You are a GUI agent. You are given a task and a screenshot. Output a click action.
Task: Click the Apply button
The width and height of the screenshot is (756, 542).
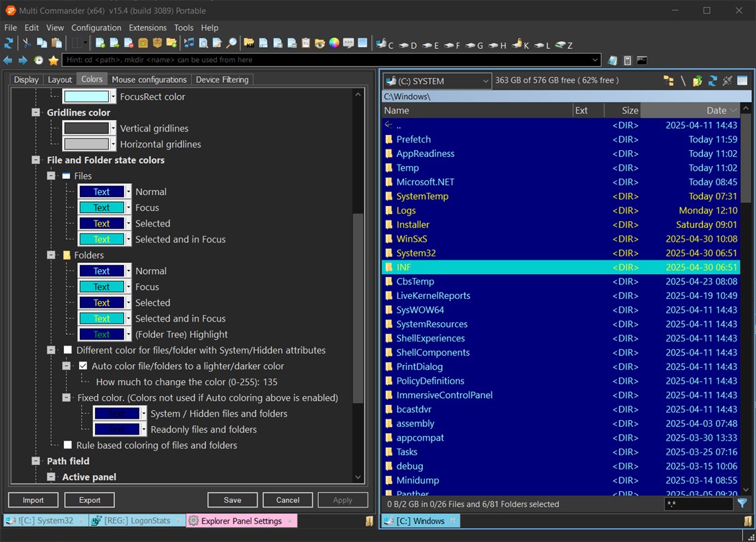point(343,500)
